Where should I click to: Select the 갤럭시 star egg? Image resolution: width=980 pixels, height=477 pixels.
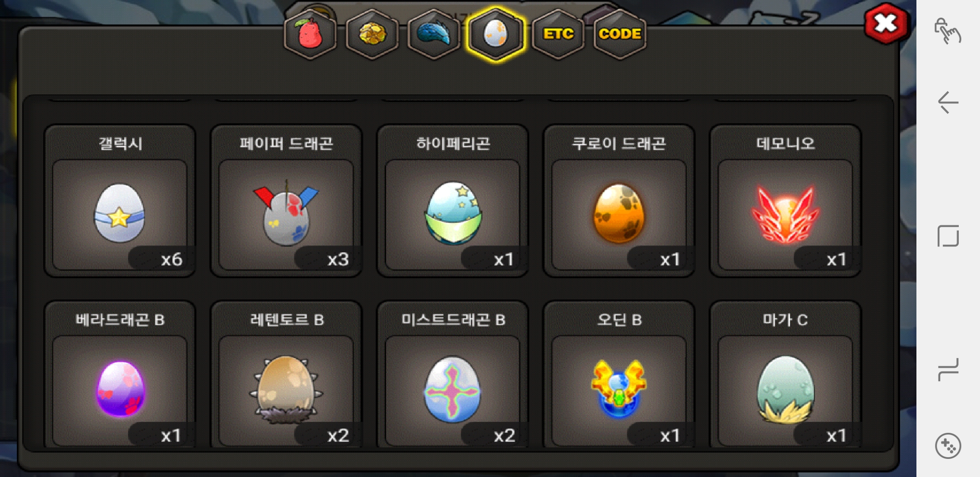pyautogui.click(x=120, y=201)
